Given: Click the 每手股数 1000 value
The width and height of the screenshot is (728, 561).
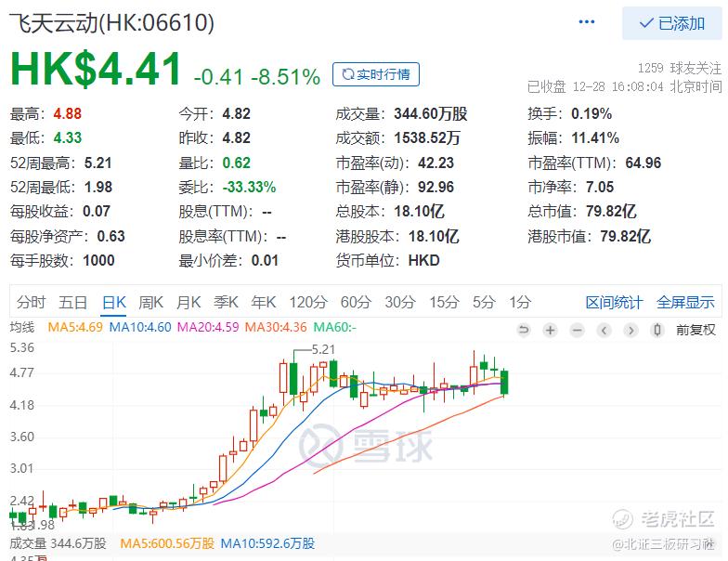Looking at the screenshot, I should coord(98,260).
